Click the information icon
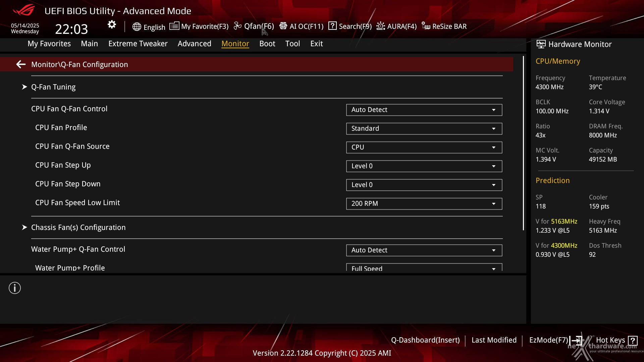The height and width of the screenshot is (362, 644). [15, 288]
